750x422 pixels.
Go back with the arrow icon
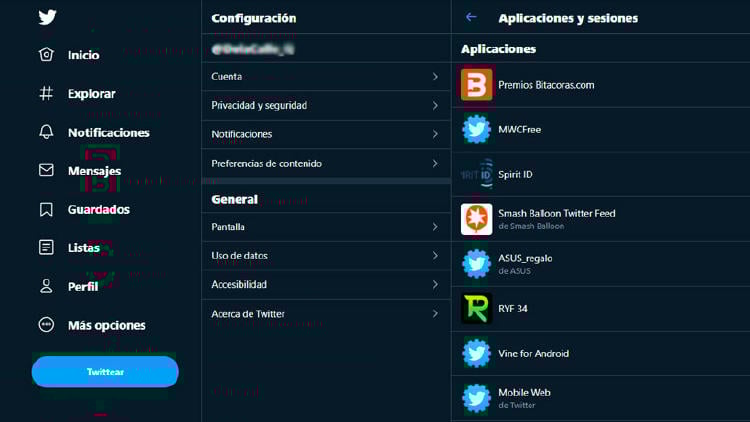point(471,17)
